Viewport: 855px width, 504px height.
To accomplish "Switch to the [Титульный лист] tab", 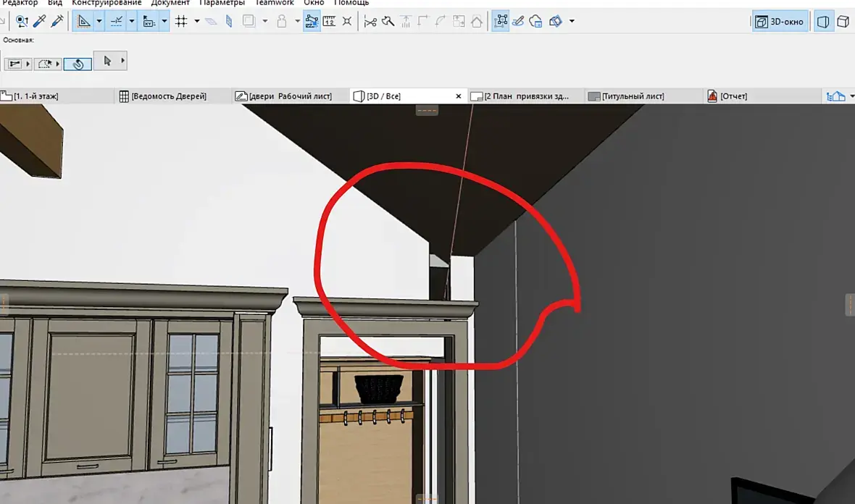I will tap(643, 96).
